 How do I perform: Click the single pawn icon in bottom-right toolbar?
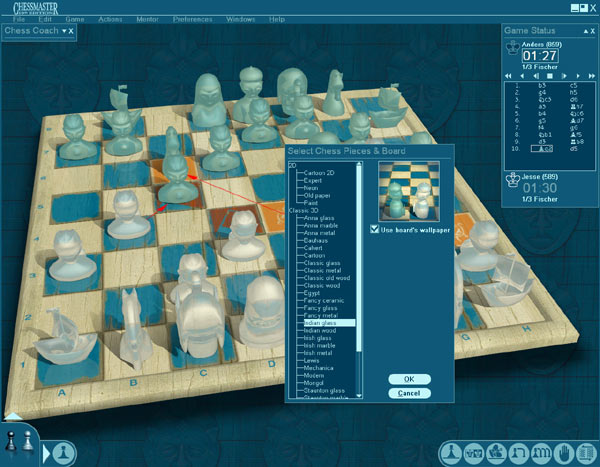[451, 454]
